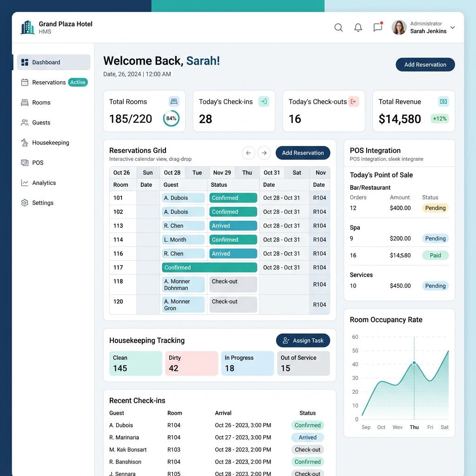Viewport: 476px width, 476px height.
Task: Select the Oct 31 column header
Action: [271, 172]
